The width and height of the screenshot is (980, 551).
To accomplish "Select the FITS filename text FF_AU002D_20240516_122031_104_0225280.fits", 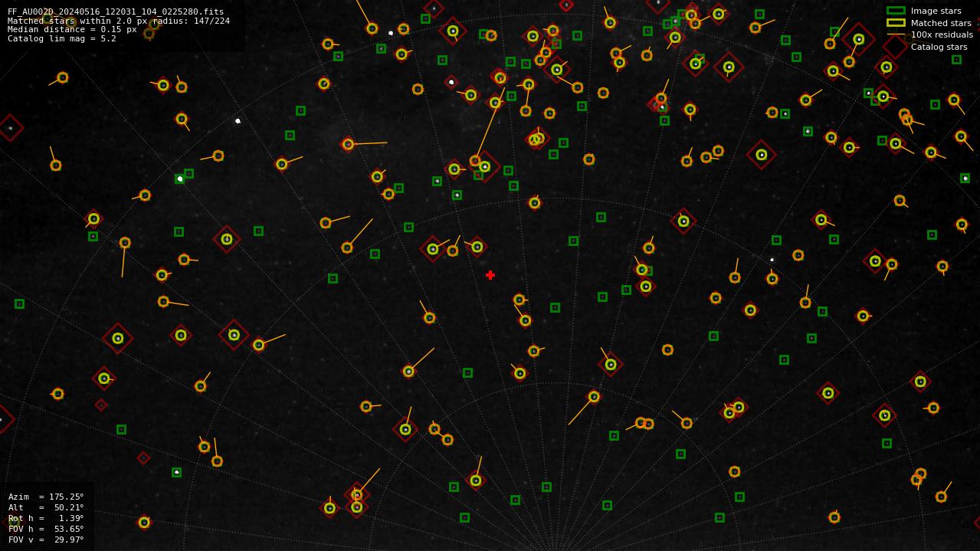I will [x=116, y=11].
